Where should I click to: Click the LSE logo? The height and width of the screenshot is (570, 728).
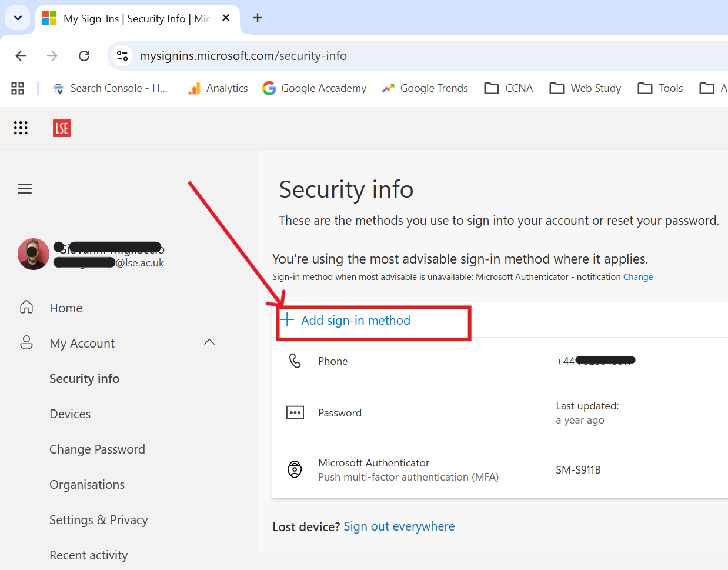[x=62, y=128]
